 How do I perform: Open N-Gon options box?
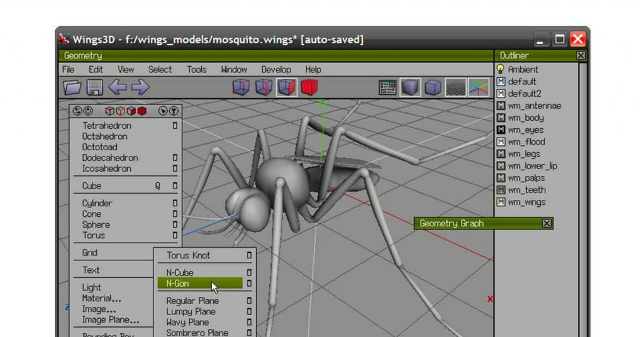coord(249,283)
